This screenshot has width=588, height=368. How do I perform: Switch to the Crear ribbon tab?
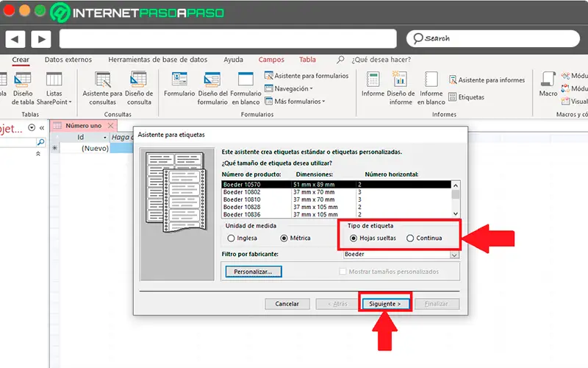tap(21, 60)
